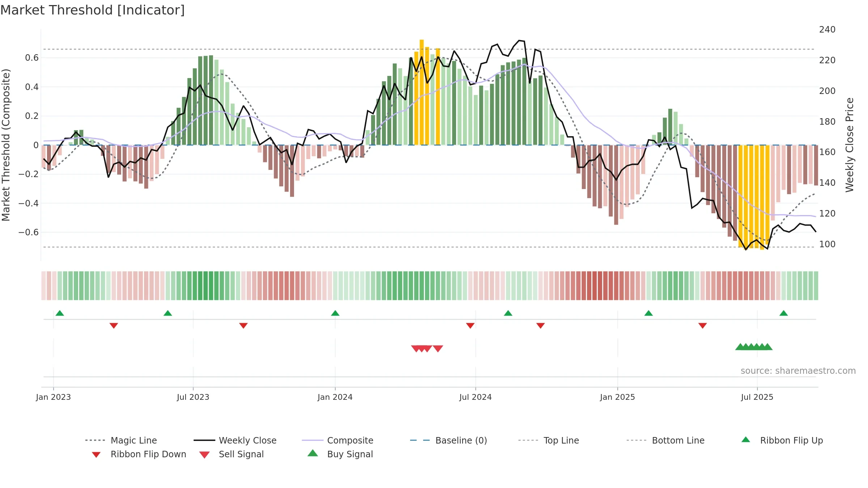Toggle the Composite legend entry

click(x=337, y=440)
